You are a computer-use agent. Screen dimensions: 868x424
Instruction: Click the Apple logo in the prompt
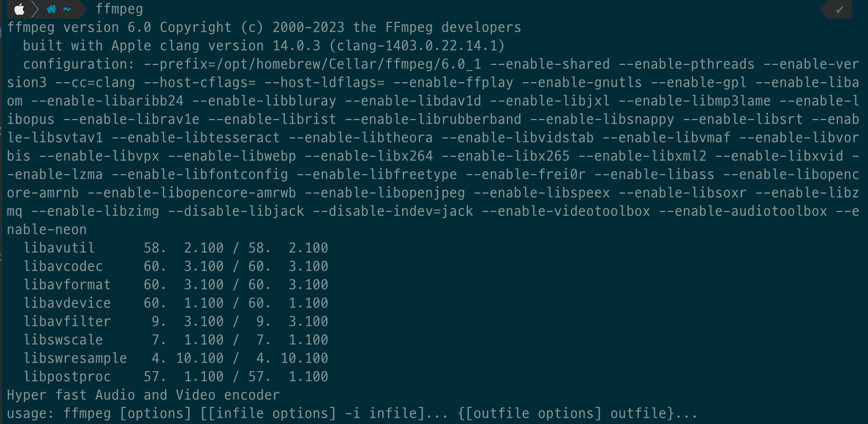pyautogui.click(x=19, y=9)
